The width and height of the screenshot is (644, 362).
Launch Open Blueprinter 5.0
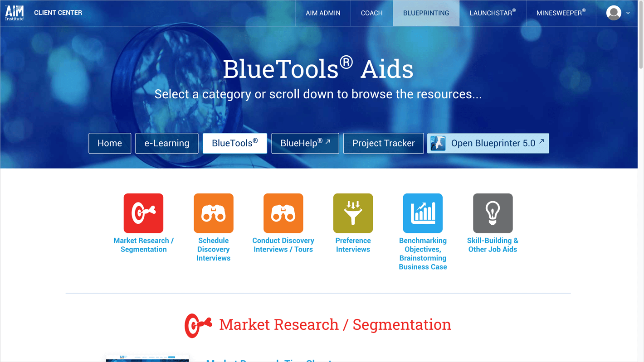[x=488, y=143]
